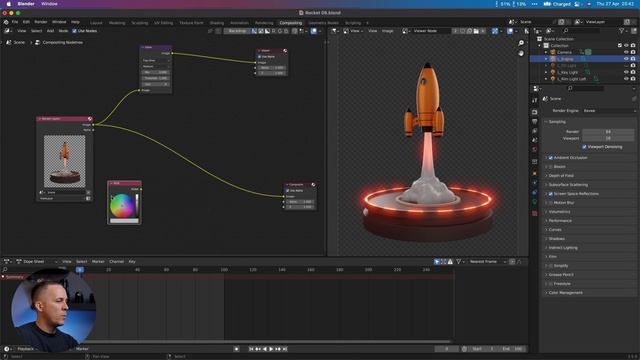Open the Output properties tab icon
This screenshot has width=640, height=360.
pyautogui.click(x=535, y=122)
